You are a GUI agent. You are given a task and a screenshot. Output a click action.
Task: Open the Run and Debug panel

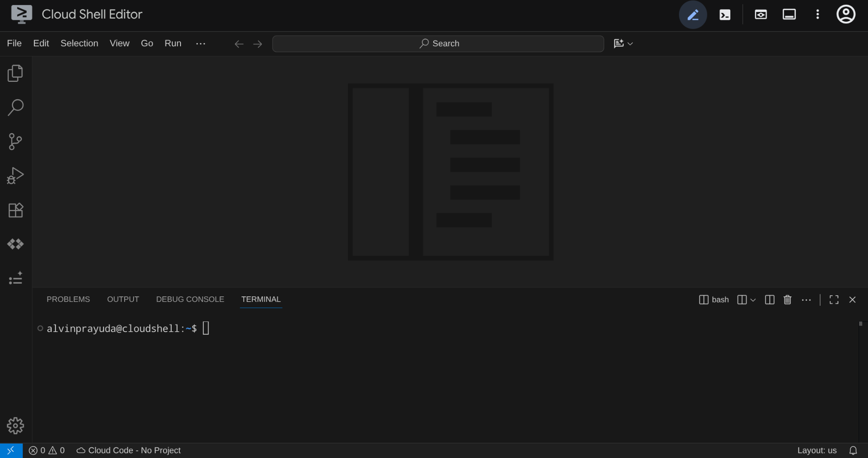15,175
